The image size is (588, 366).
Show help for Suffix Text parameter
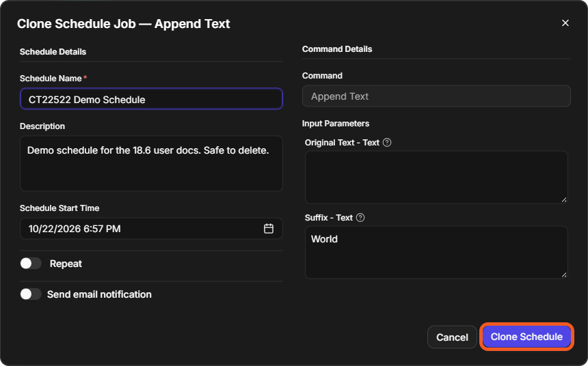(360, 218)
